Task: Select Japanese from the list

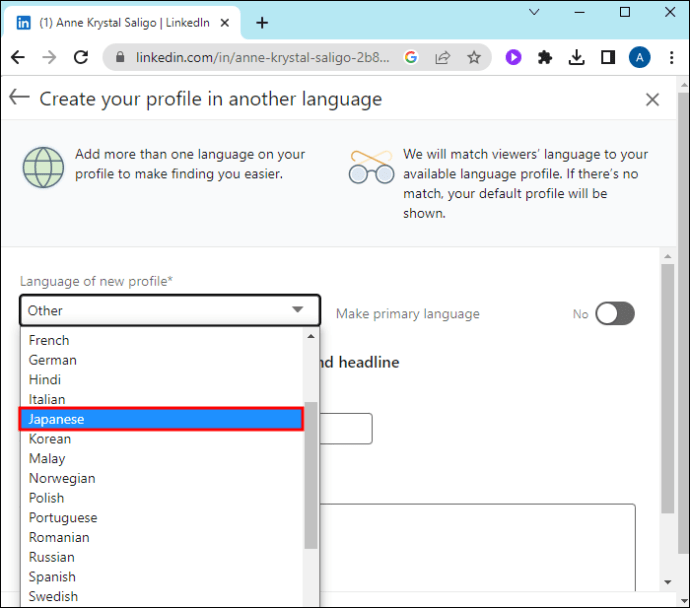Action: tap(161, 419)
